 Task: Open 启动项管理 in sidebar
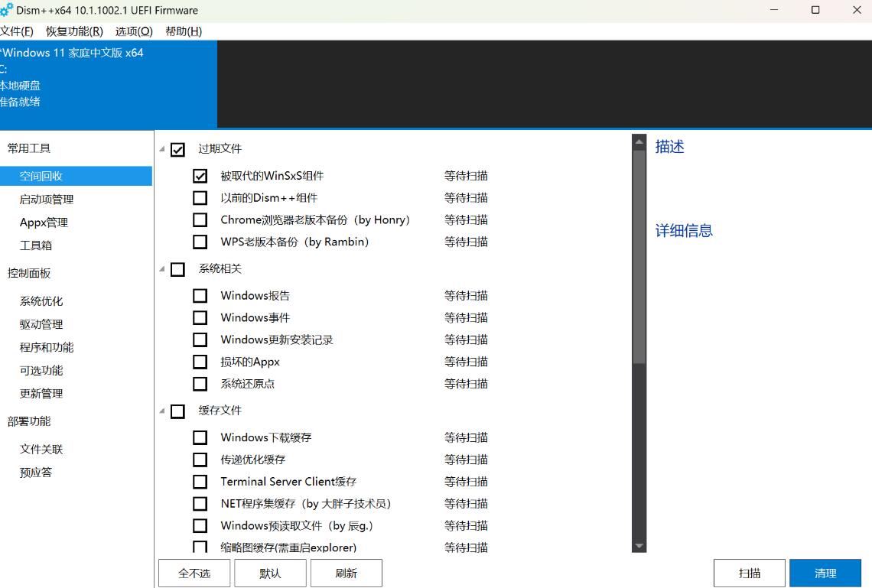click(47, 199)
